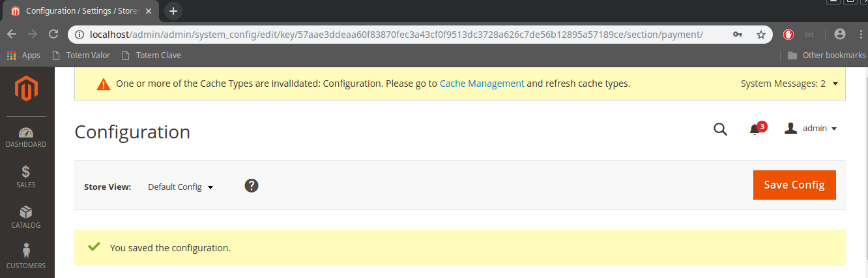Click the Save Config button

click(x=794, y=185)
